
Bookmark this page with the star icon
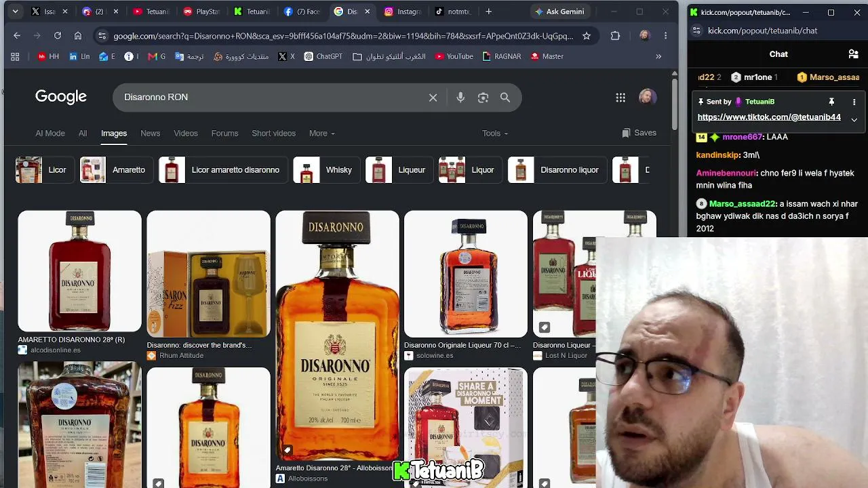587,36
